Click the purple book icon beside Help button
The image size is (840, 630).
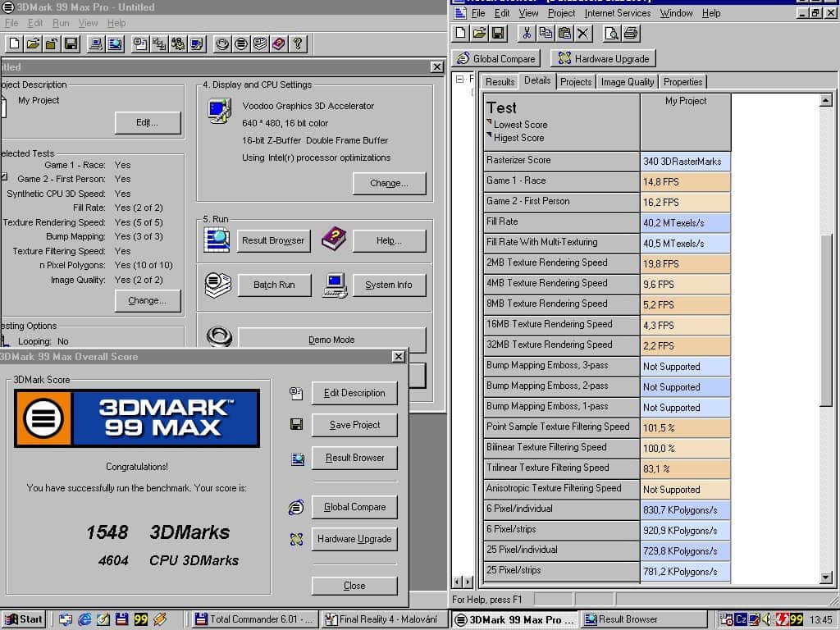[x=333, y=239]
